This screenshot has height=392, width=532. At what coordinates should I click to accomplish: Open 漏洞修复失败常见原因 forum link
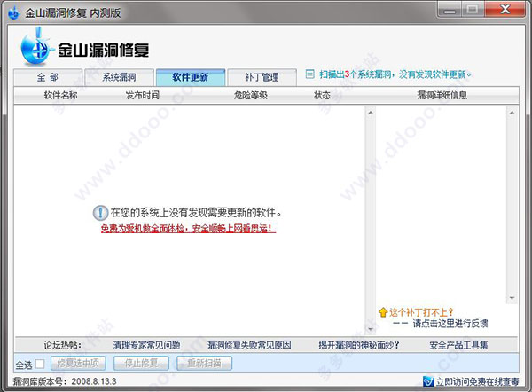coord(249,345)
